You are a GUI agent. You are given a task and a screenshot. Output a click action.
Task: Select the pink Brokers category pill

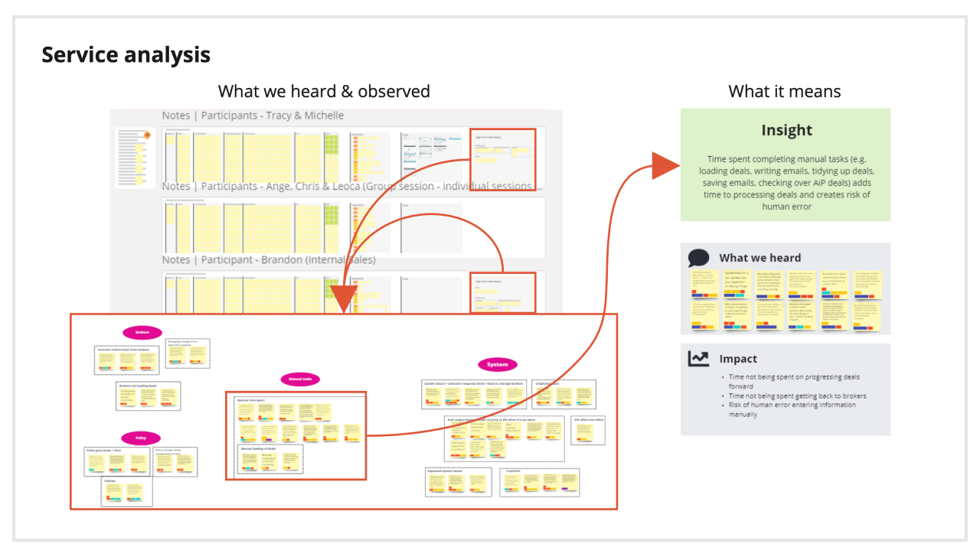point(142,333)
